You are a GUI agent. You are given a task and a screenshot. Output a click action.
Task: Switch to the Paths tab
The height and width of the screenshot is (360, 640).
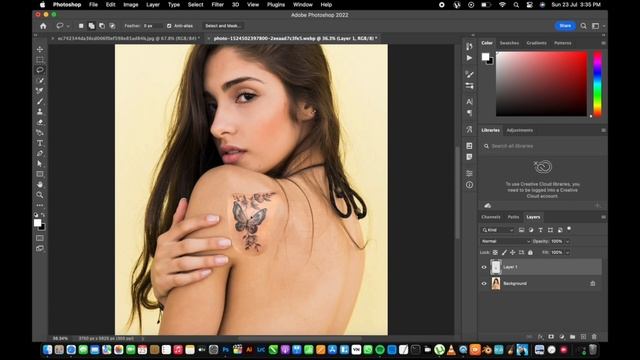pyautogui.click(x=513, y=217)
